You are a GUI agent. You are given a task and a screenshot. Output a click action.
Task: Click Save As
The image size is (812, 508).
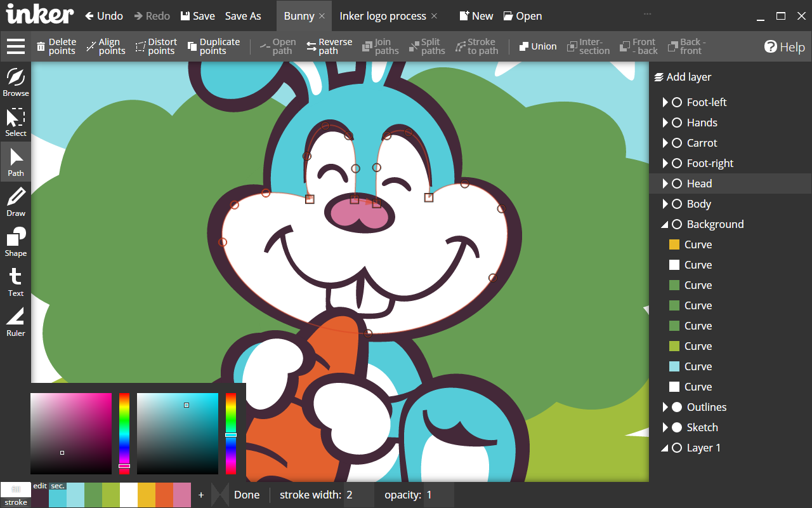243,15
